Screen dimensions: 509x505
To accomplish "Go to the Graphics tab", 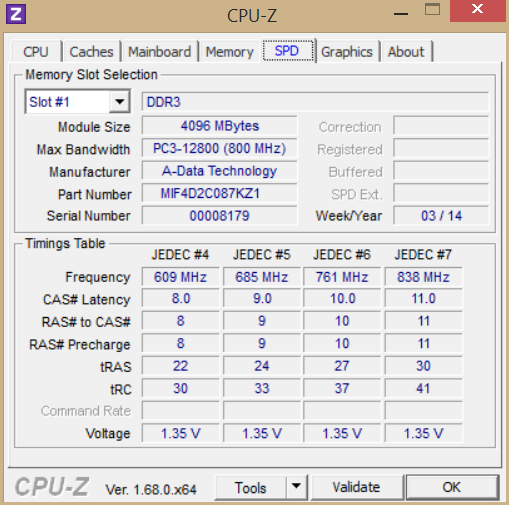I will point(347,52).
